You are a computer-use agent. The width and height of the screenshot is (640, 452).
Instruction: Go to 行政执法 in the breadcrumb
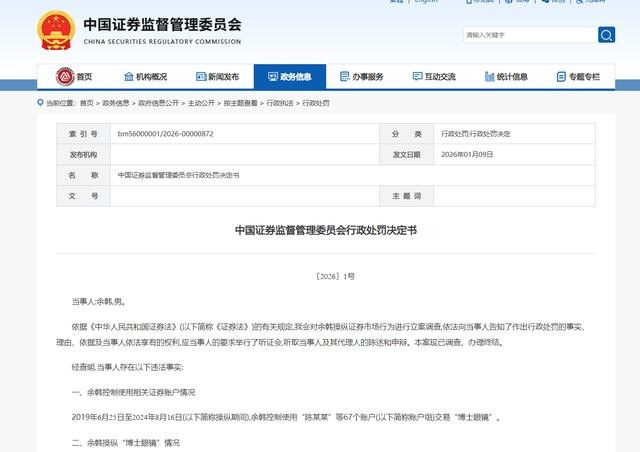280,103
